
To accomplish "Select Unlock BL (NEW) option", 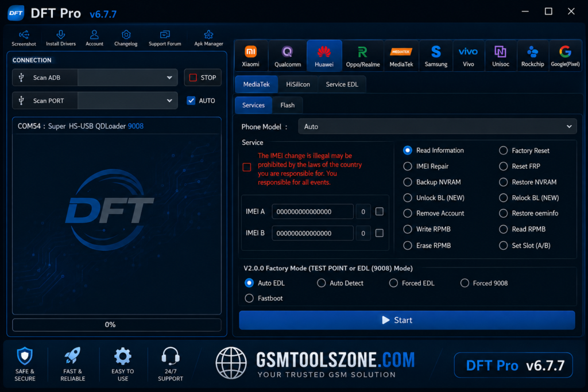I will point(408,197).
